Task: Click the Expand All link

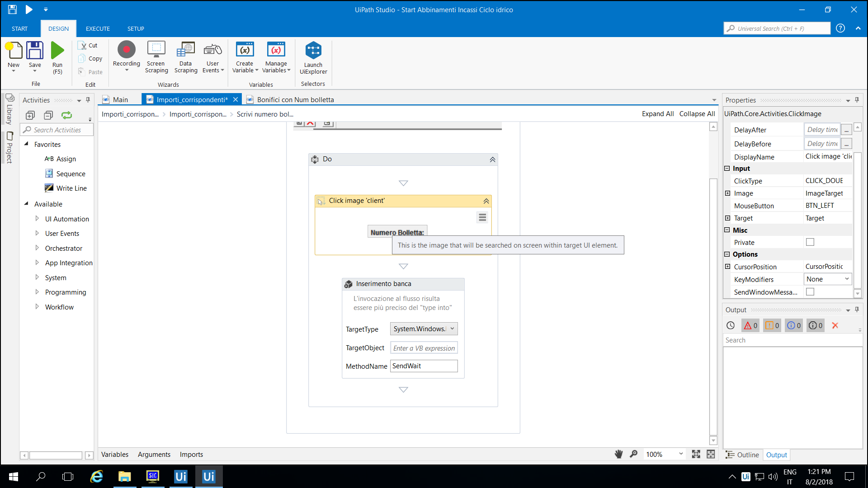Action: (657, 113)
